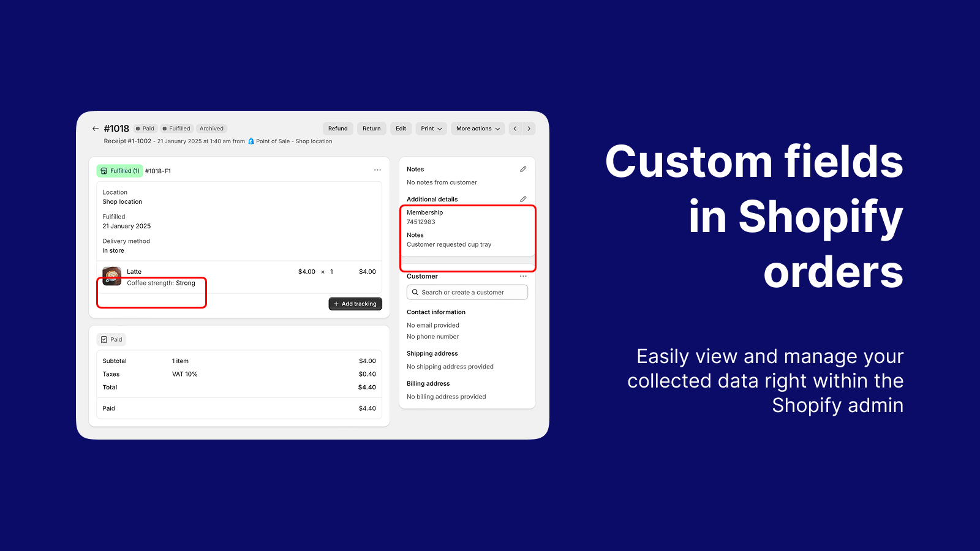Open the Customer section three-dot menu
Viewport: 980px width, 551px height.
(x=523, y=276)
